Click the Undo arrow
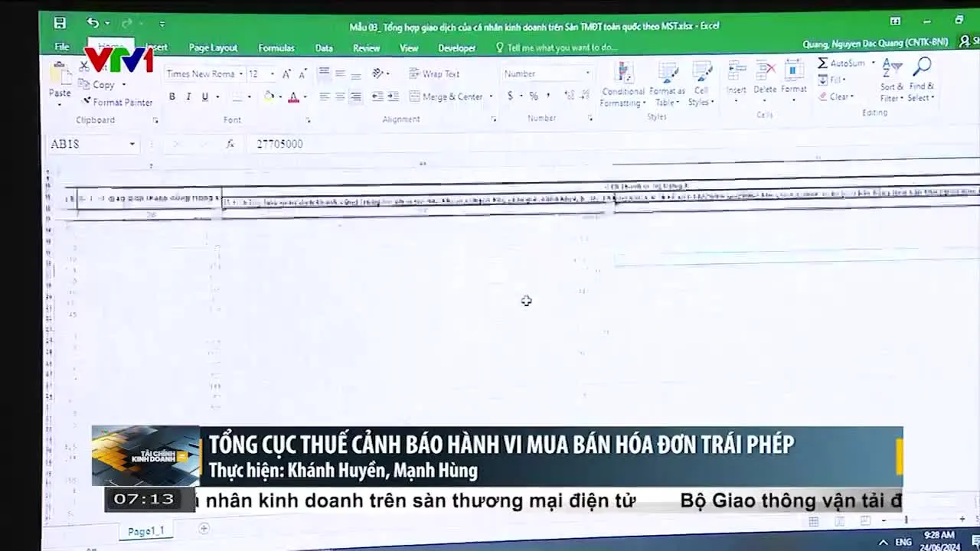 (93, 23)
